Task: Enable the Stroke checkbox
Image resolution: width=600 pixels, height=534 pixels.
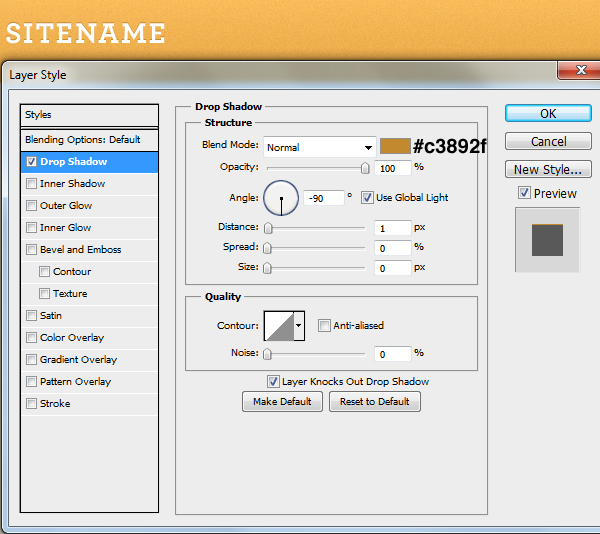Action: pos(31,404)
